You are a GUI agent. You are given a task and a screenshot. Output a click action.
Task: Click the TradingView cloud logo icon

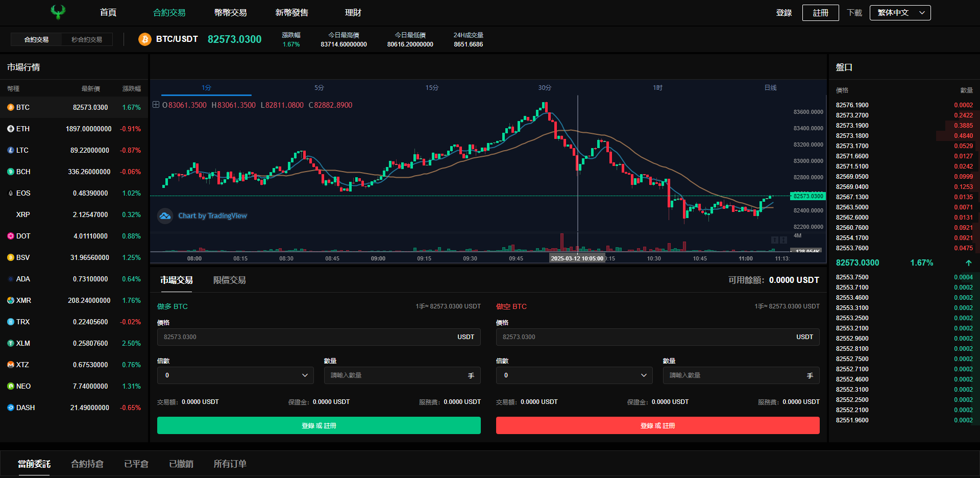pyautogui.click(x=165, y=216)
